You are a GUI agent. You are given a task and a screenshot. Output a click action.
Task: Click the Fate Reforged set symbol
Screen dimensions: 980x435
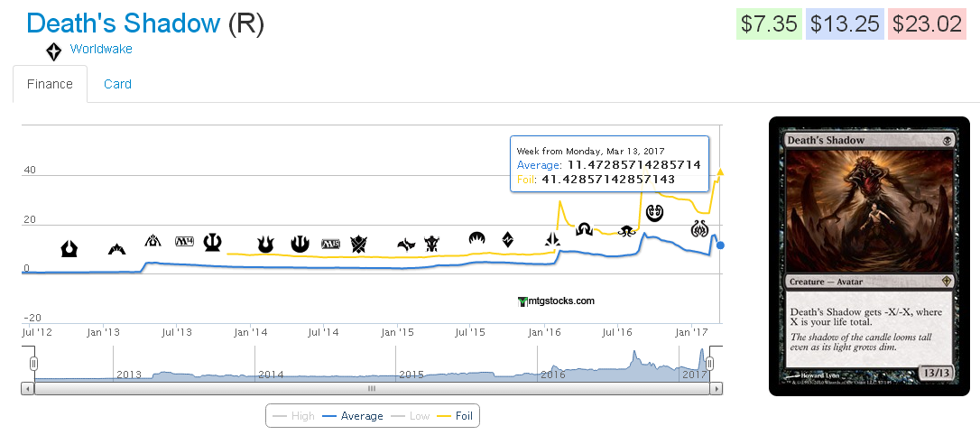point(406,245)
